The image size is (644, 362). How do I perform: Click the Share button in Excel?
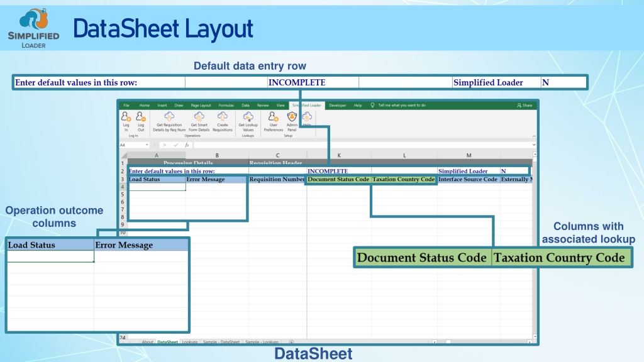(x=525, y=106)
